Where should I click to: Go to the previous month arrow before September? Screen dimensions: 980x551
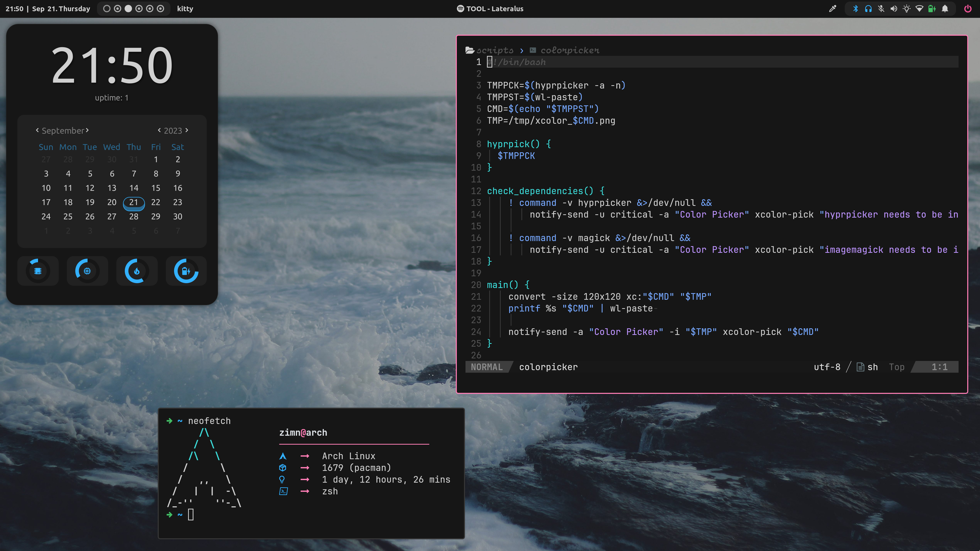coord(37,130)
